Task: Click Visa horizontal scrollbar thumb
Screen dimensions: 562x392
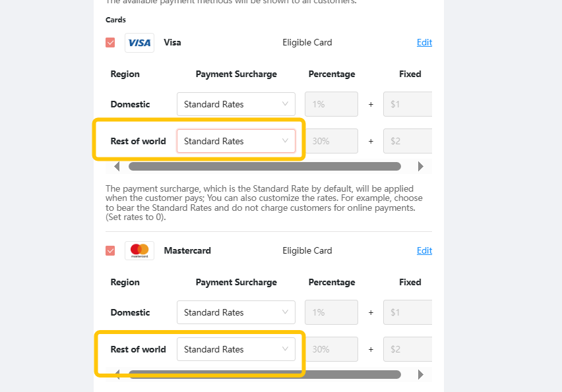Action: click(x=265, y=167)
